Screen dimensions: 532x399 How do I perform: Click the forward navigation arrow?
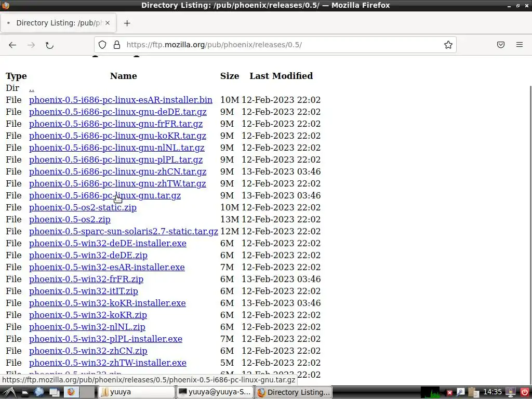click(31, 45)
